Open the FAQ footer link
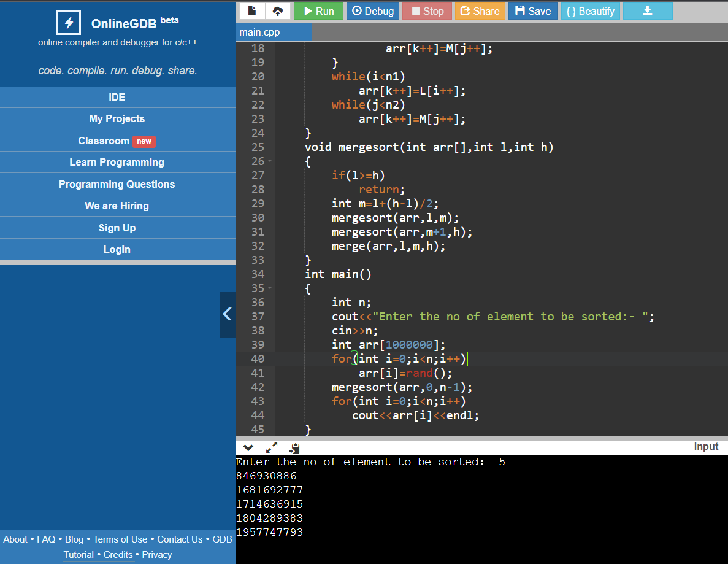Screen dimensions: 728x564 [46, 539]
